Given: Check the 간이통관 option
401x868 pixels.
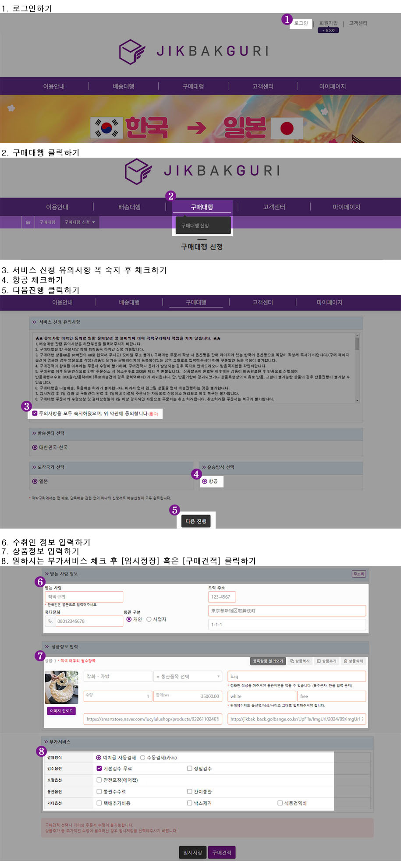Looking at the screenshot, I should (190, 791).
